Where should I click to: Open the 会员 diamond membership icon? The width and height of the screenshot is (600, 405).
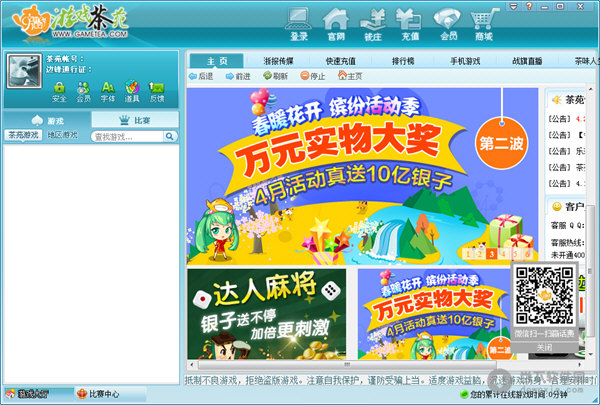coord(448,25)
